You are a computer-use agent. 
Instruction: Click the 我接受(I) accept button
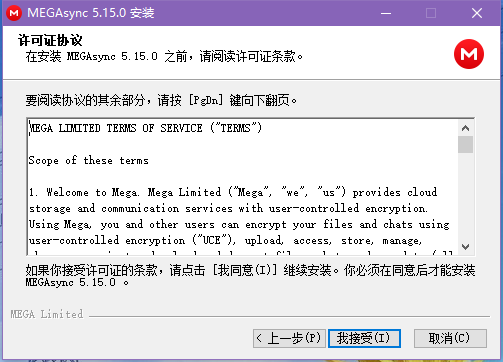tap(364, 338)
